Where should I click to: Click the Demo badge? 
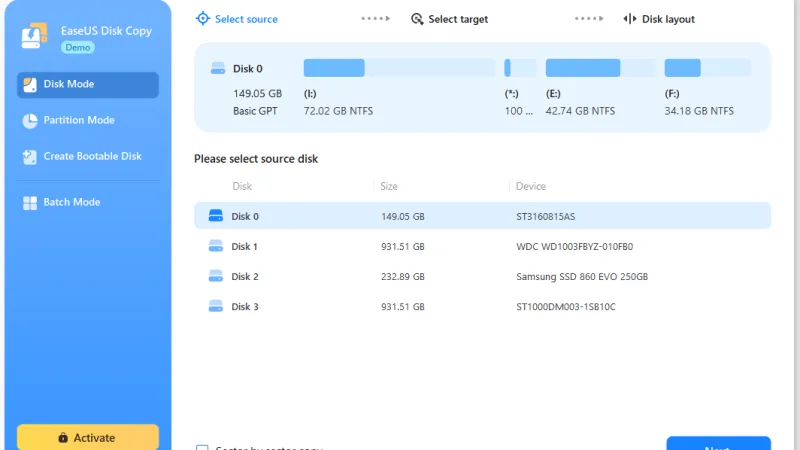78,47
